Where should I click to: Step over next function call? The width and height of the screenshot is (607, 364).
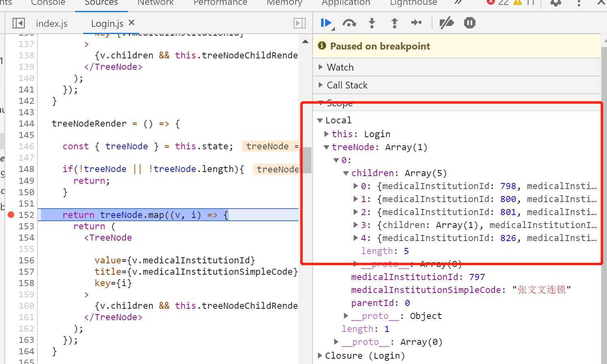point(349,23)
